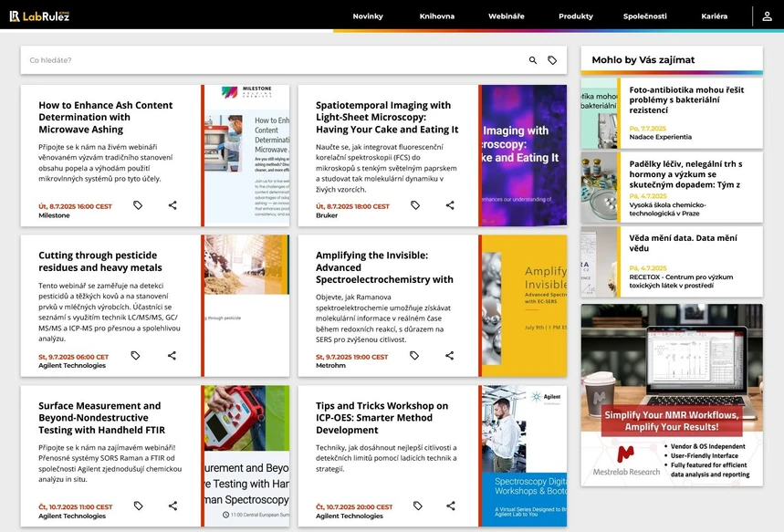Open the Knihovna menu
Screen dimensions: 784x532
point(437,16)
